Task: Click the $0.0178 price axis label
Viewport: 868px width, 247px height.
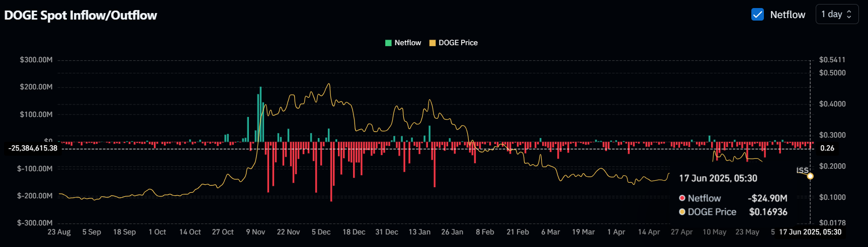Action: click(832, 223)
